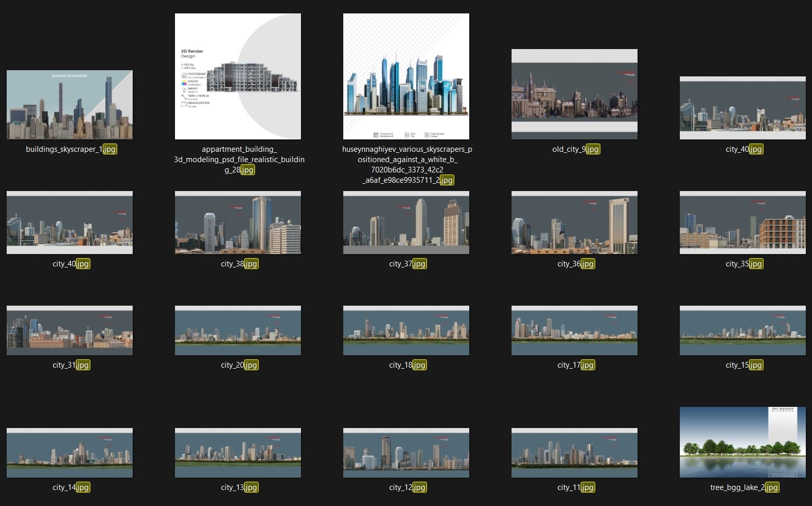Screen dimensions: 812x506
Task: Pick the city_31.jpg thumbnail
Action: point(70,330)
